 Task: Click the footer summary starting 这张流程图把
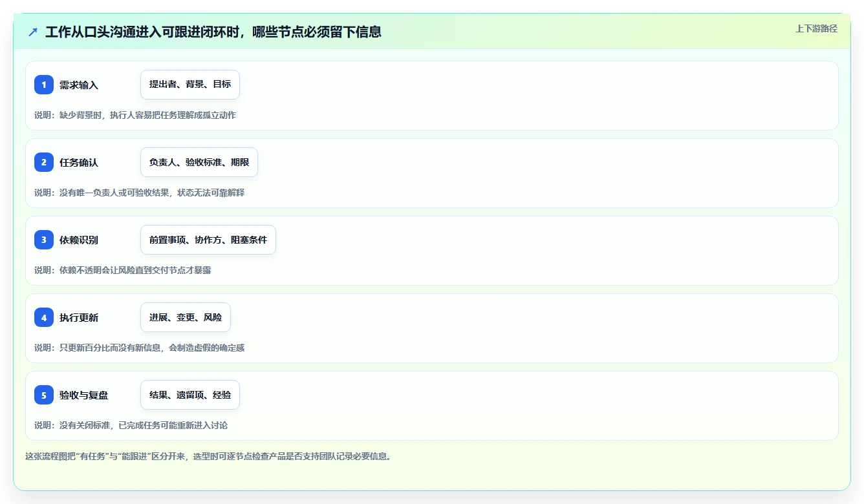tap(208, 456)
